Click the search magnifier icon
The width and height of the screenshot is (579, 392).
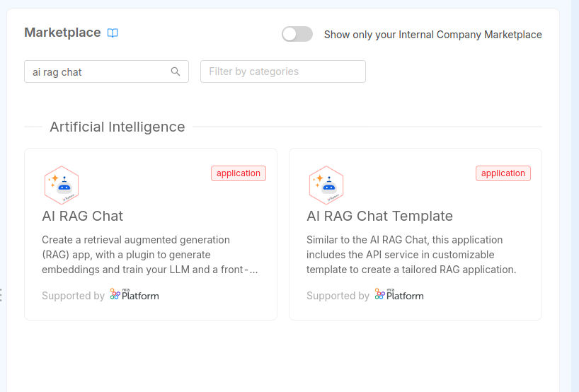176,71
